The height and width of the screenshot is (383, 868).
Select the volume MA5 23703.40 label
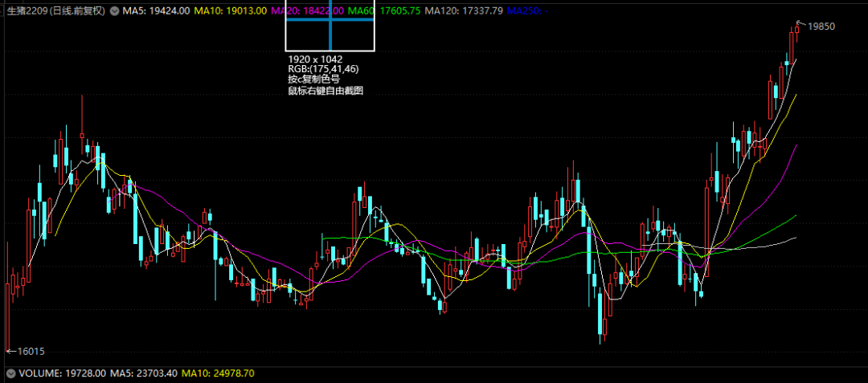[x=142, y=373]
